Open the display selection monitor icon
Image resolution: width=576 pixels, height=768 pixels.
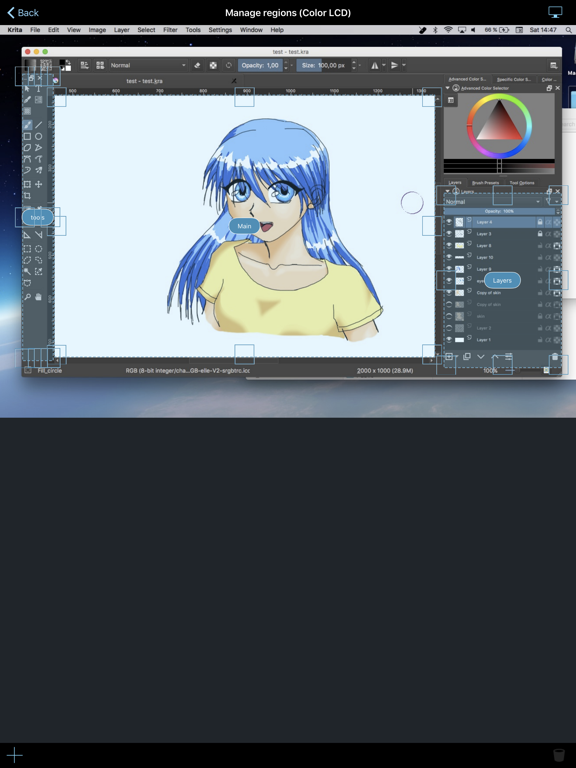(555, 12)
